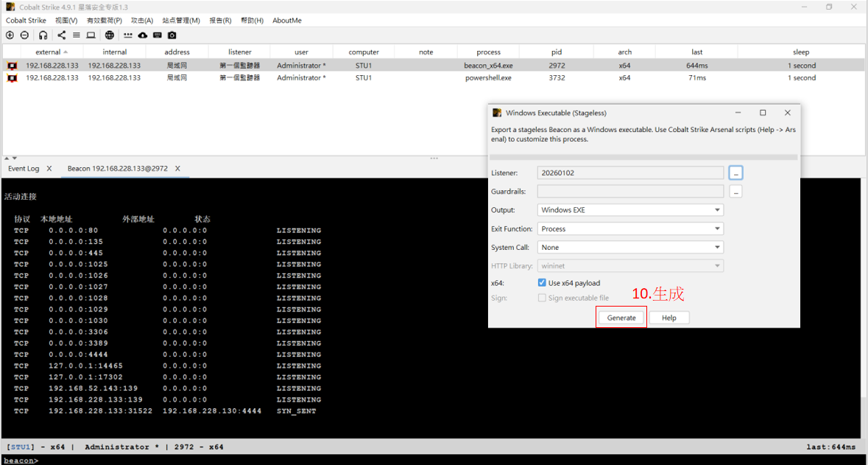Screen dimensions: 868x465
Task: Click pid 2972 cell
Action: [557, 66]
